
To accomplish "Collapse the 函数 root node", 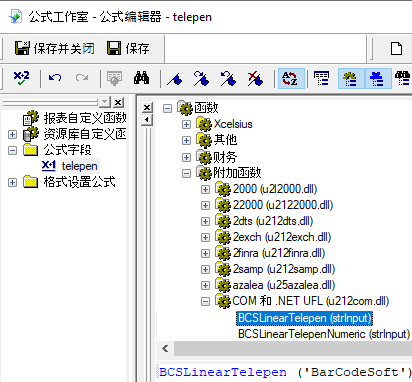I will point(168,108).
